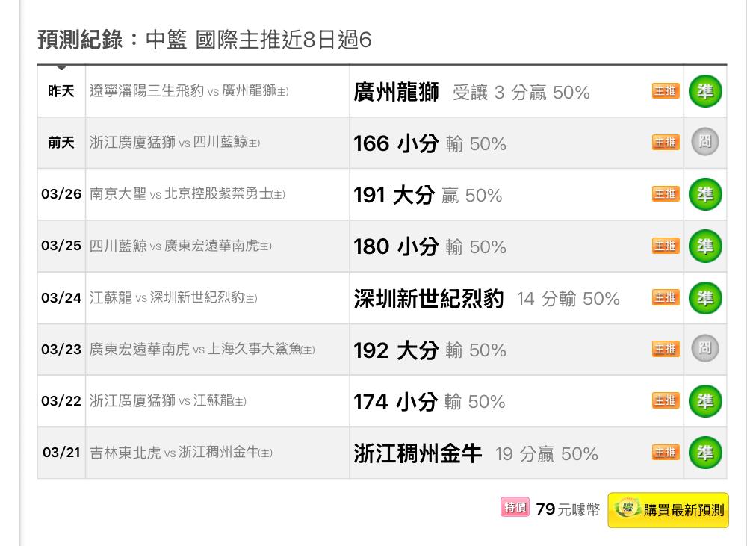
Task: Click the green 準 icon for 191 大分
Action: pos(704,194)
